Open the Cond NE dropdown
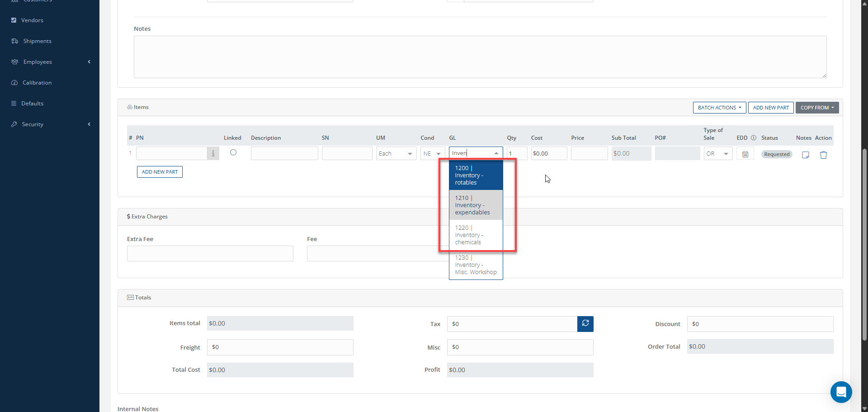The width and height of the screenshot is (868, 412). (x=432, y=154)
